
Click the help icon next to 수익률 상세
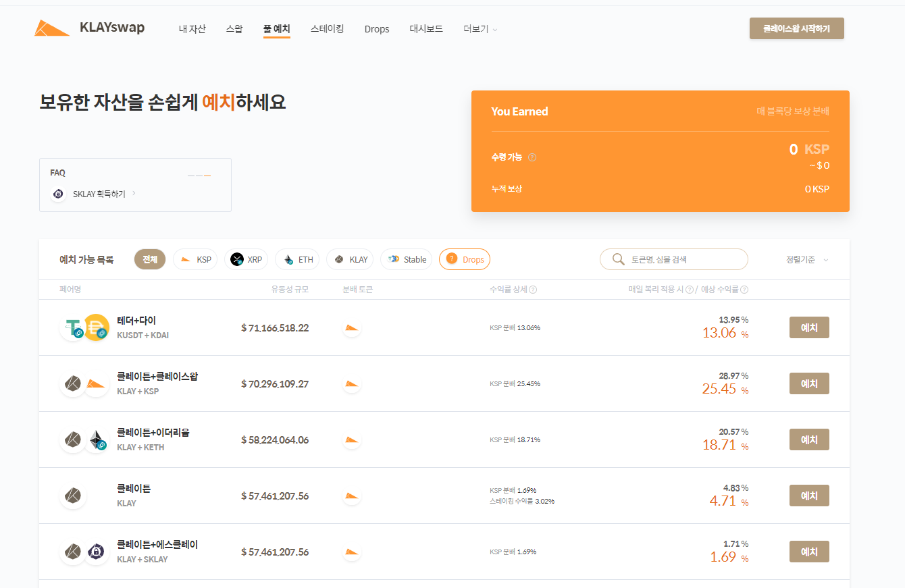pyautogui.click(x=533, y=290)
